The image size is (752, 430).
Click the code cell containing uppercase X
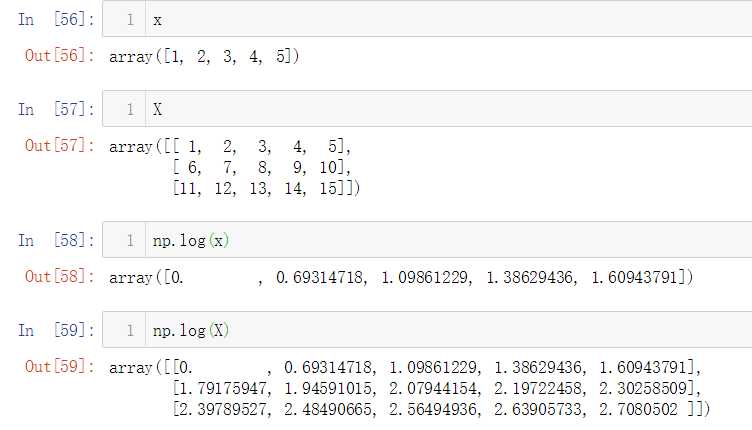(x=427, y=109)
